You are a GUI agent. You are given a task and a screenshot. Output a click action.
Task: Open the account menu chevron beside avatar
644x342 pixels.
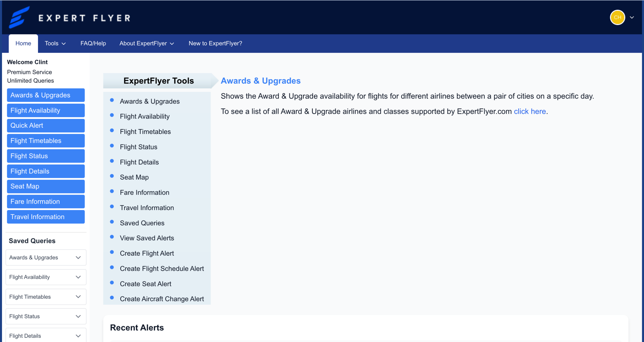[632, 17]
